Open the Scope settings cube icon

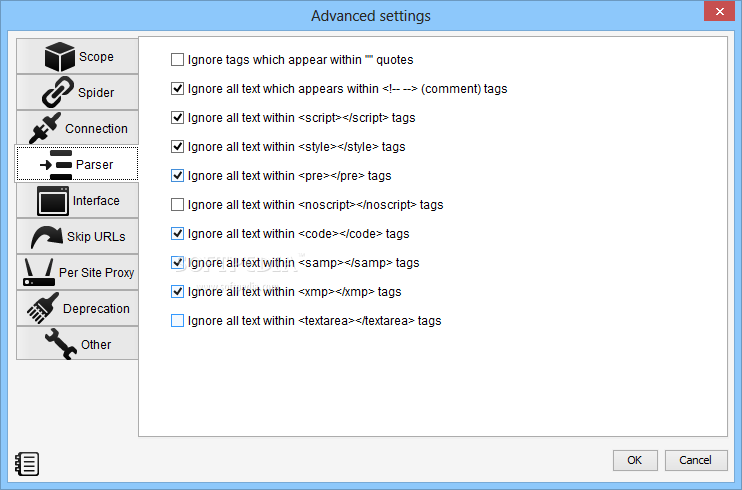pyautogui.click(x=60, y=56)
